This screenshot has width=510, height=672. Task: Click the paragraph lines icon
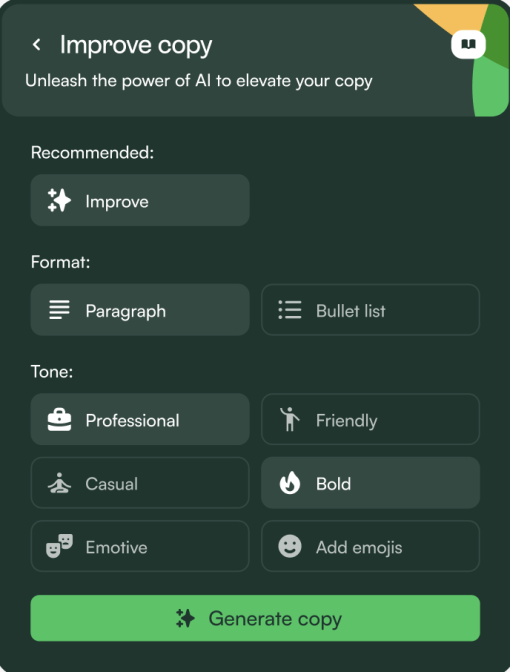[59, 310]
